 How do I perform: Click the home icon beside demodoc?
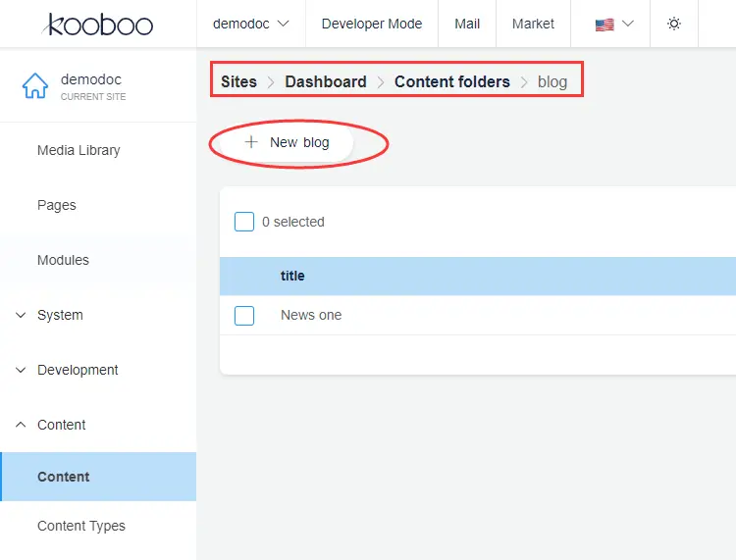point(34,86)
